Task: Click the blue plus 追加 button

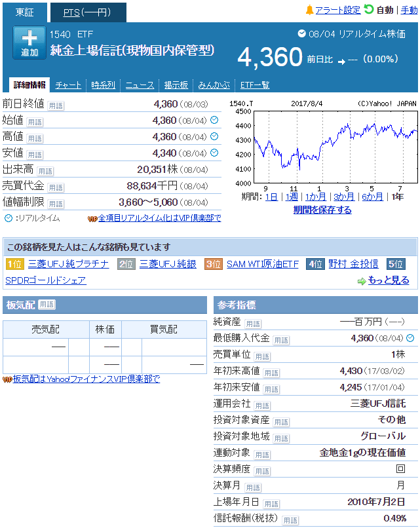Action: tap(29, 43)
